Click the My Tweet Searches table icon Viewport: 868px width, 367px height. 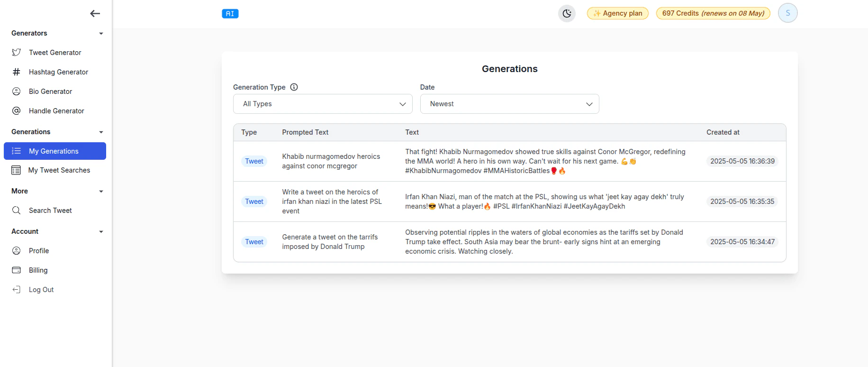[x=16, y=170]
